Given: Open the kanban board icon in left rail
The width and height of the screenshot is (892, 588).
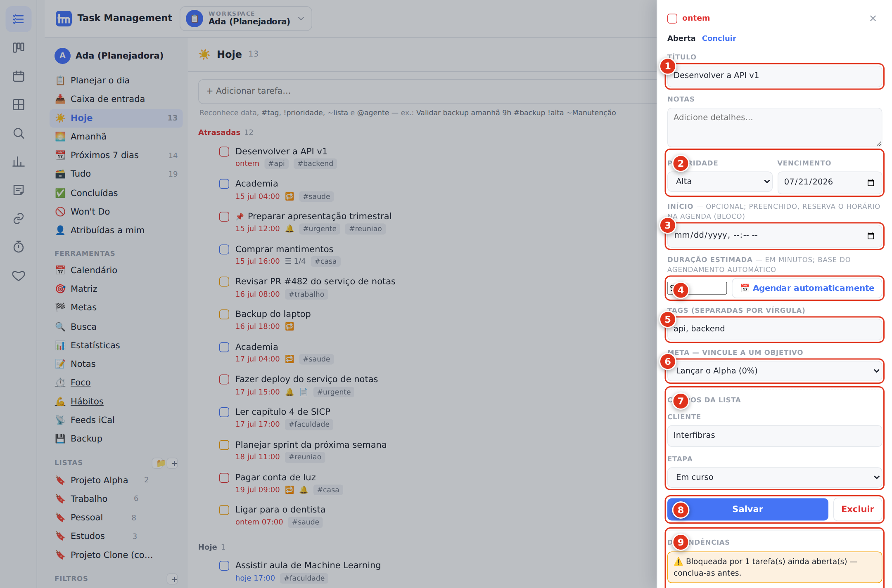Looking at the screenshot, I should tap(19, 47).
